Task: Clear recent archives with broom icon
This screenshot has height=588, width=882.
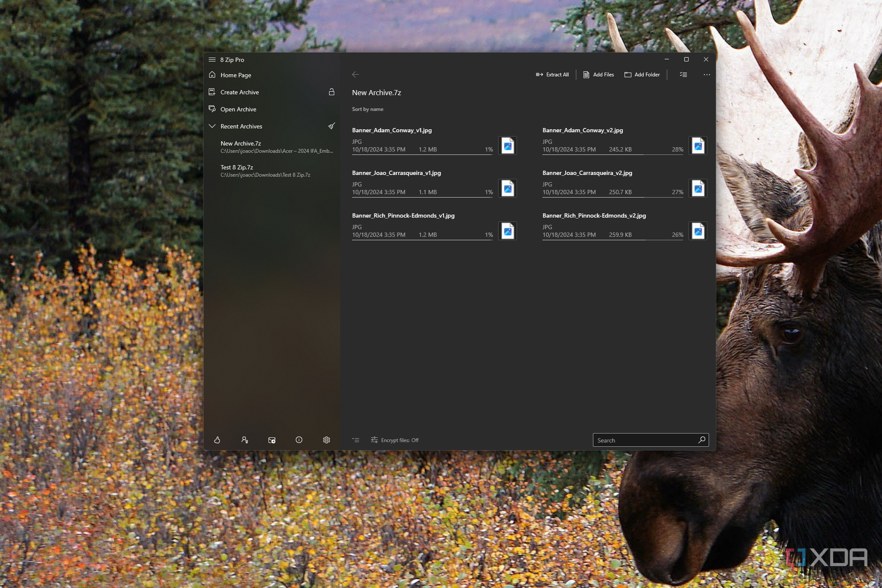Action: pyautogui.click(x=331, y=126)
